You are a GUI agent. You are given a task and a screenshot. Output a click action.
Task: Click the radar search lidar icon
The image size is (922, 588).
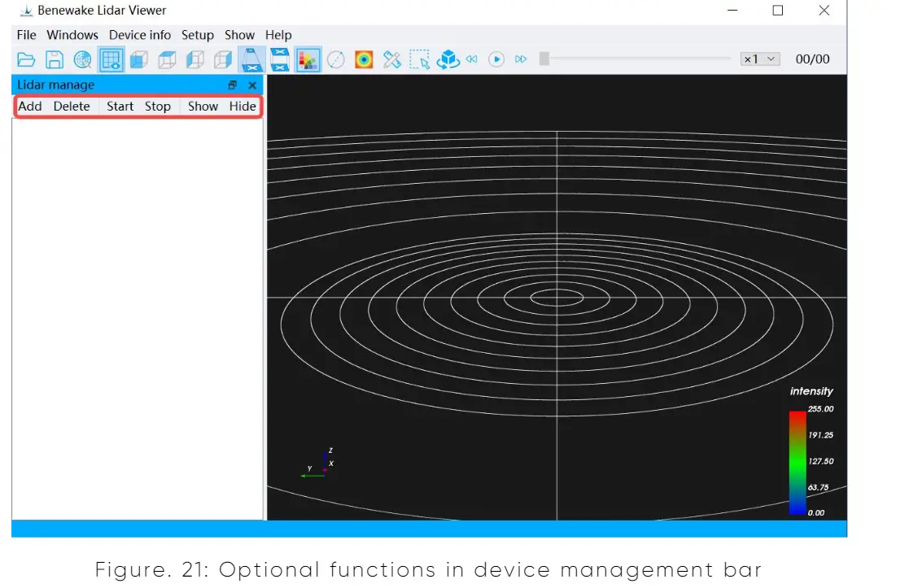click(x=83, y=59)
